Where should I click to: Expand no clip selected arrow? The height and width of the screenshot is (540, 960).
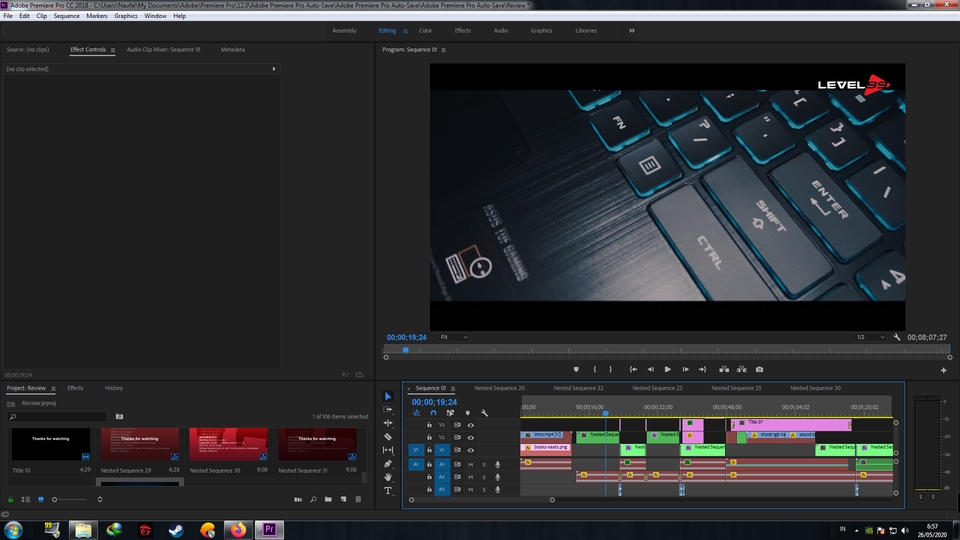[274, 69]
